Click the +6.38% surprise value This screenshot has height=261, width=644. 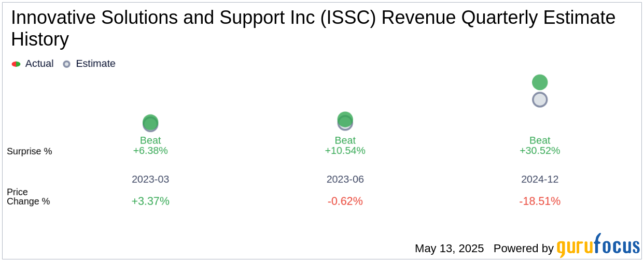point(150,151)
